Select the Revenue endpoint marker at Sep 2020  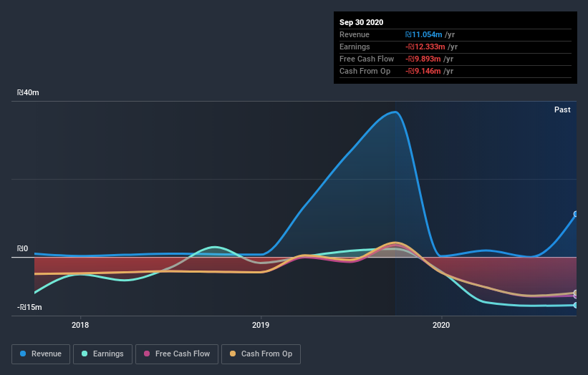click(576, 214)
